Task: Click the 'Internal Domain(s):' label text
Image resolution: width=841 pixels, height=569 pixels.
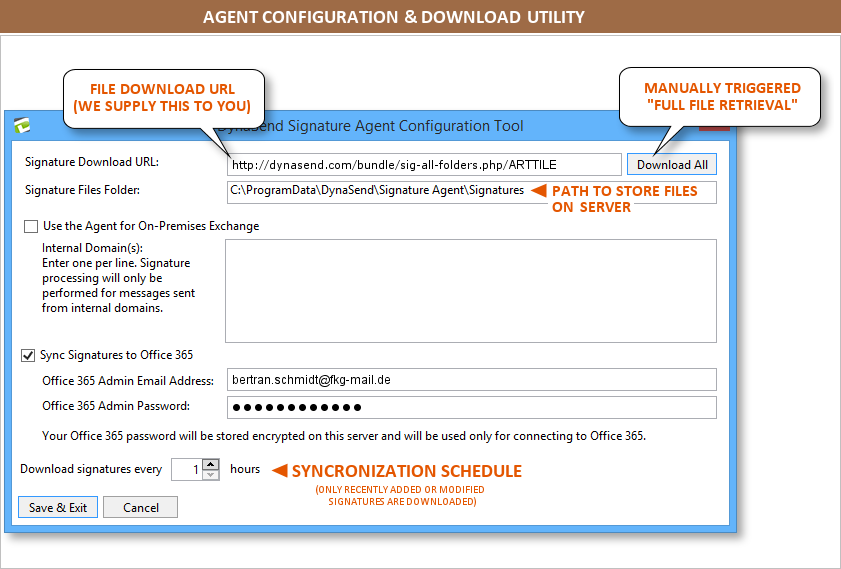Action: click(x=92, y=248)
